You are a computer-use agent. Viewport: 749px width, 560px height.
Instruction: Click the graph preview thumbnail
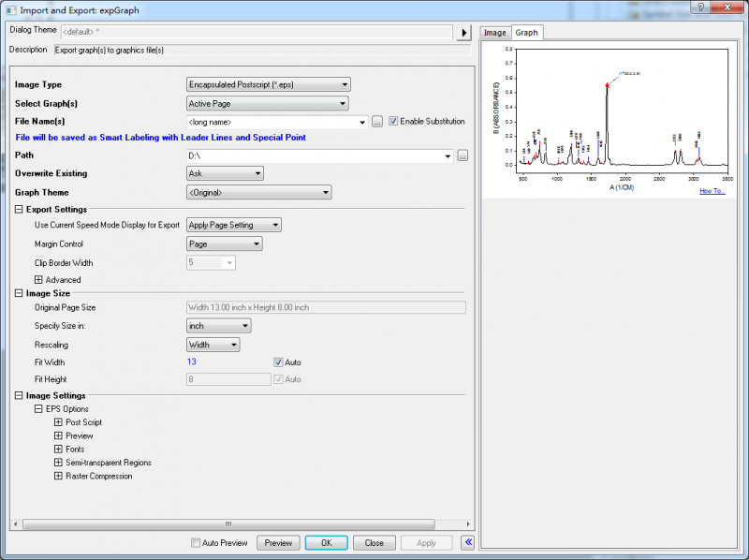tap(609, 120)
